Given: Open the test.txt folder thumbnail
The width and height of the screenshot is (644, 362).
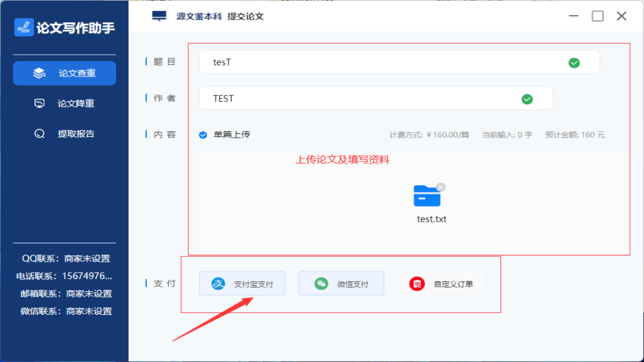Looking at the screenshot, I should 427,197.
